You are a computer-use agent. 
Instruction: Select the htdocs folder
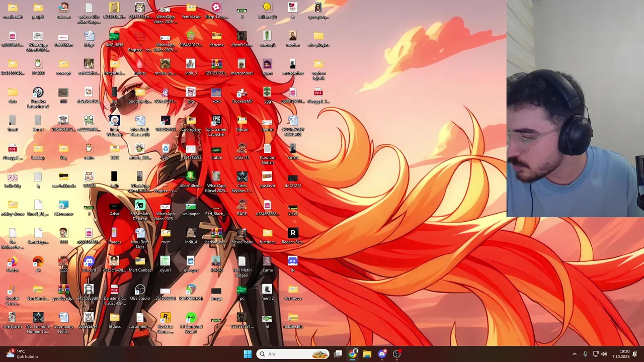coord(114,320)
